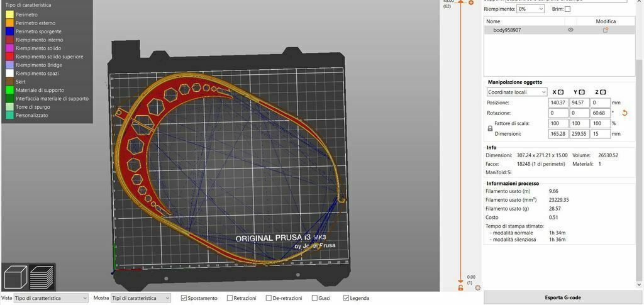Click the Skirt brown swatch
Viewport: 644px width, 305px height.
9,82
